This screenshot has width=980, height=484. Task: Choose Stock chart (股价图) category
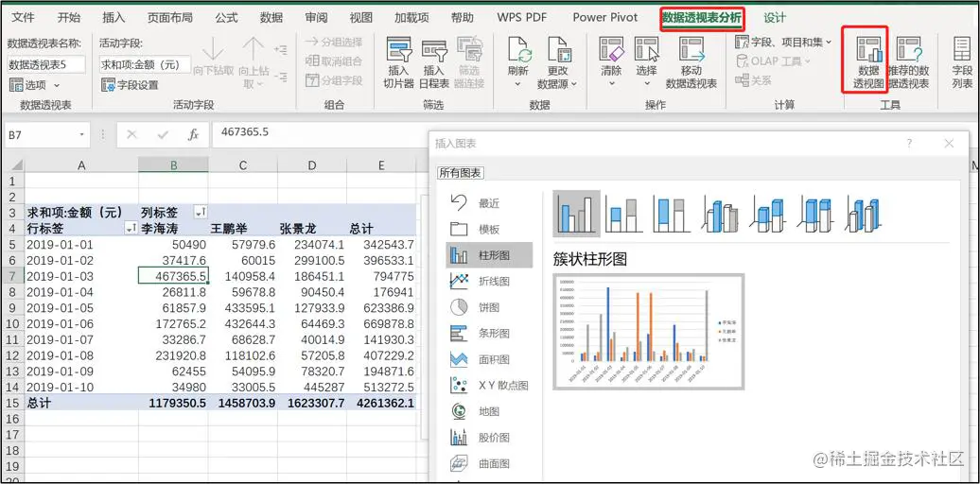pyautogui.click(x=489, y=437)
